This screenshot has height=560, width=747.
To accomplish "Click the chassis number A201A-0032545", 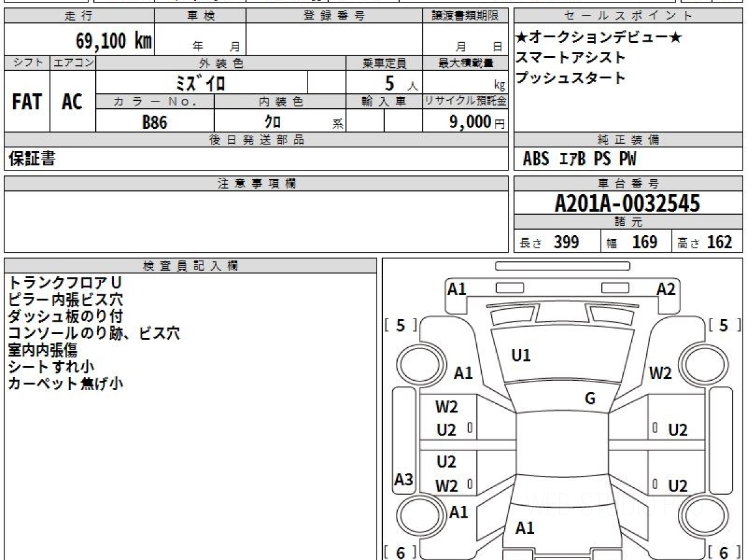I will [x=627, y=203].
